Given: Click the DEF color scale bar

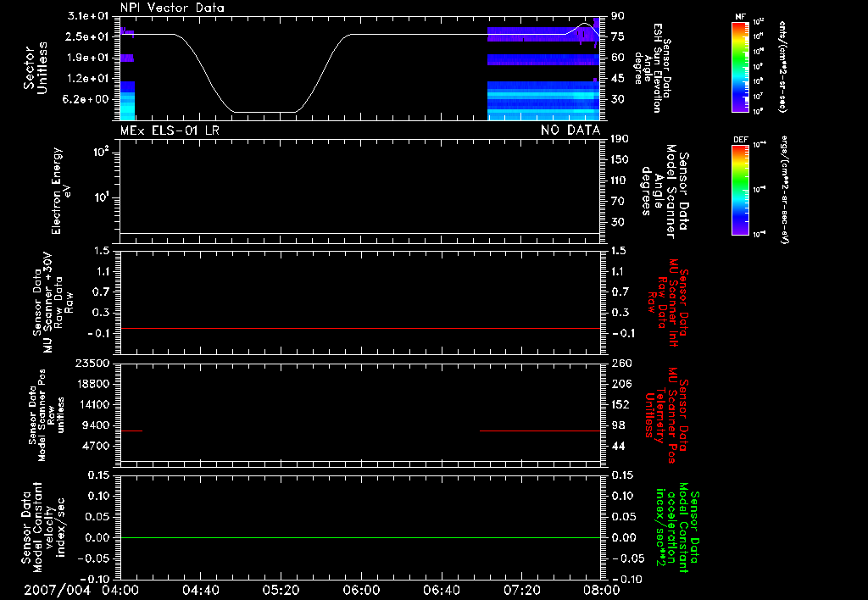Looking at the screenshot, I should pyautogui.click(x=740, y=190).
